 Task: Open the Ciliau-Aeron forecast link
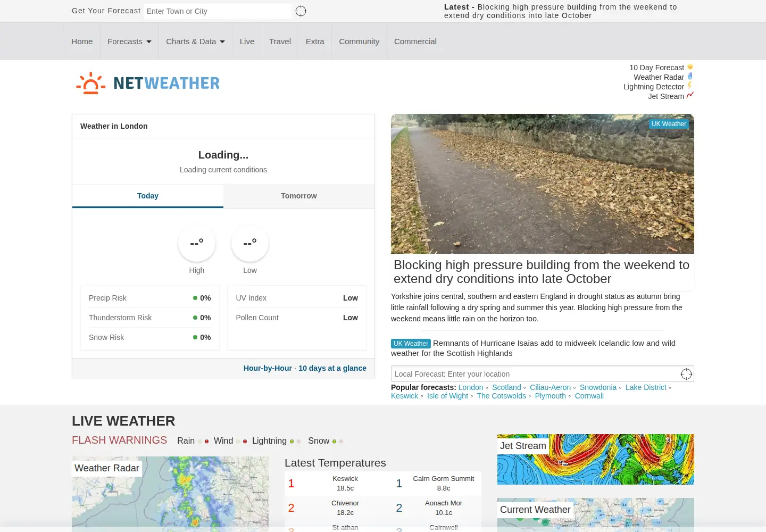550,387
